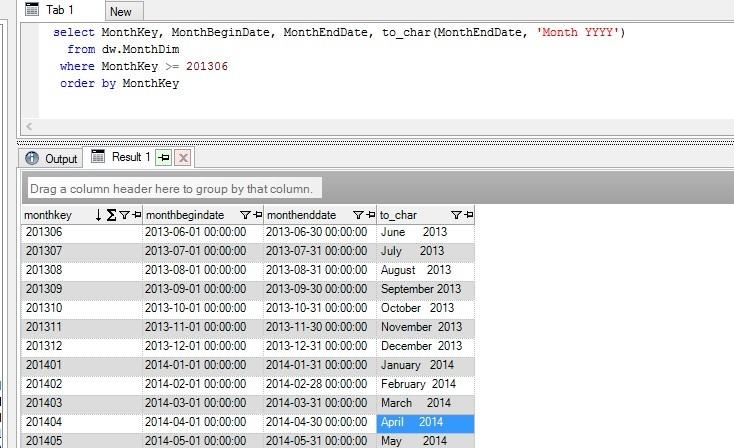Select cell 2013-07-31 00:00:00
Viewport: 734px width, 448px height.
[x=320, y=251]
